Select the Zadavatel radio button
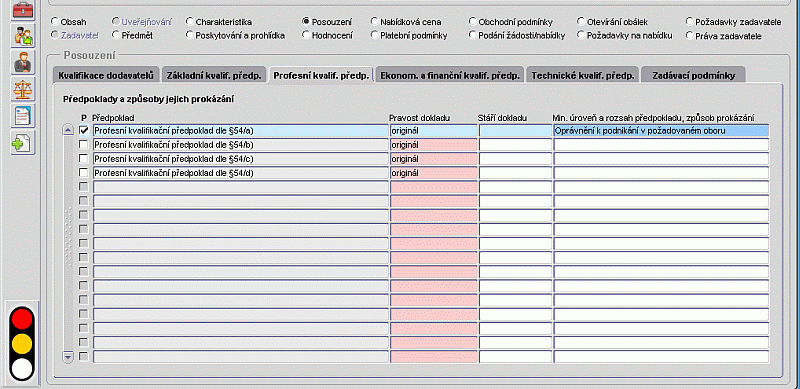The height and width of the screenshot is (389, 800). point(55,35)
